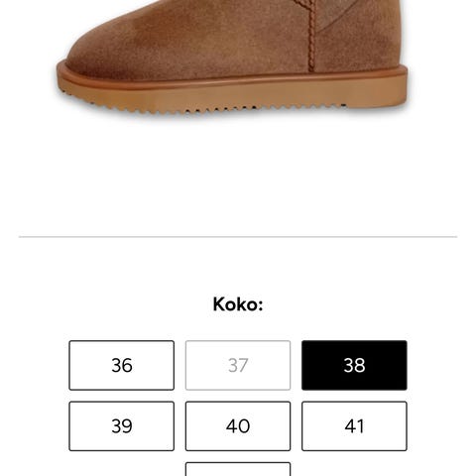476x476 pixels.
Task: Tap the unavailable size with light grey text
Action: [238, 365]
